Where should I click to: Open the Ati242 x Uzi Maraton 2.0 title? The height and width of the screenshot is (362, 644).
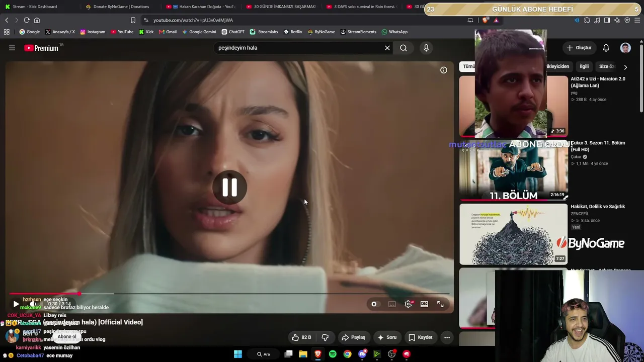click(598, 82)
